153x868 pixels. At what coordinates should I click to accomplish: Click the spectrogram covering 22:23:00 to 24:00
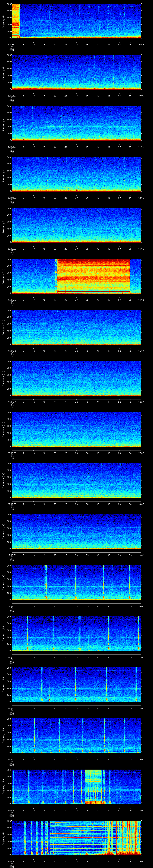point(76,787)
